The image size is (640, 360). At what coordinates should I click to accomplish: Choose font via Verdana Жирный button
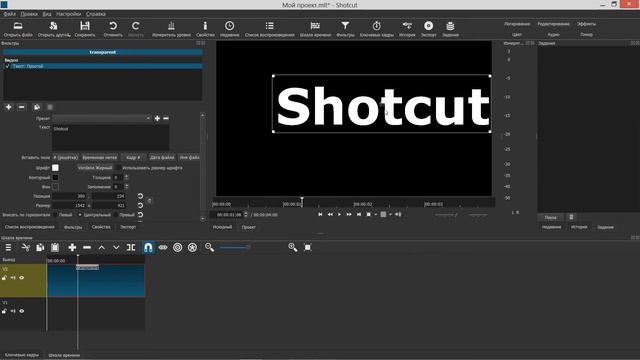95,168
